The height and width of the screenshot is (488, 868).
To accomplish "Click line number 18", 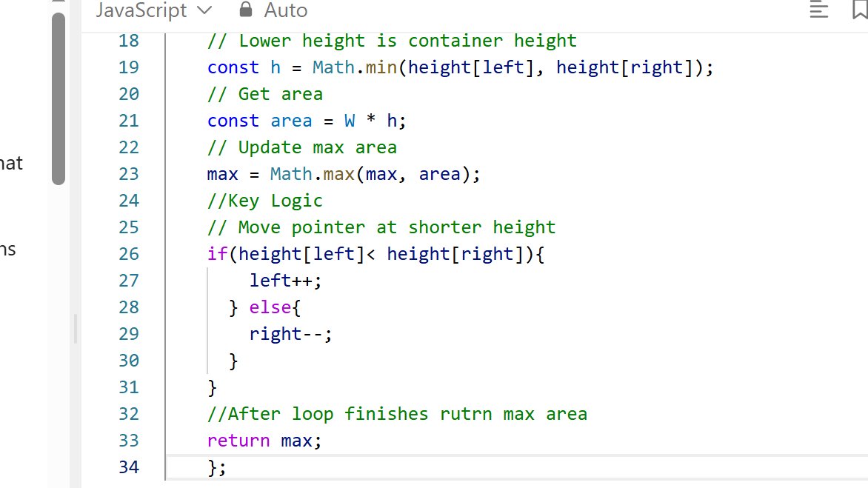I will tap(128, 41).
